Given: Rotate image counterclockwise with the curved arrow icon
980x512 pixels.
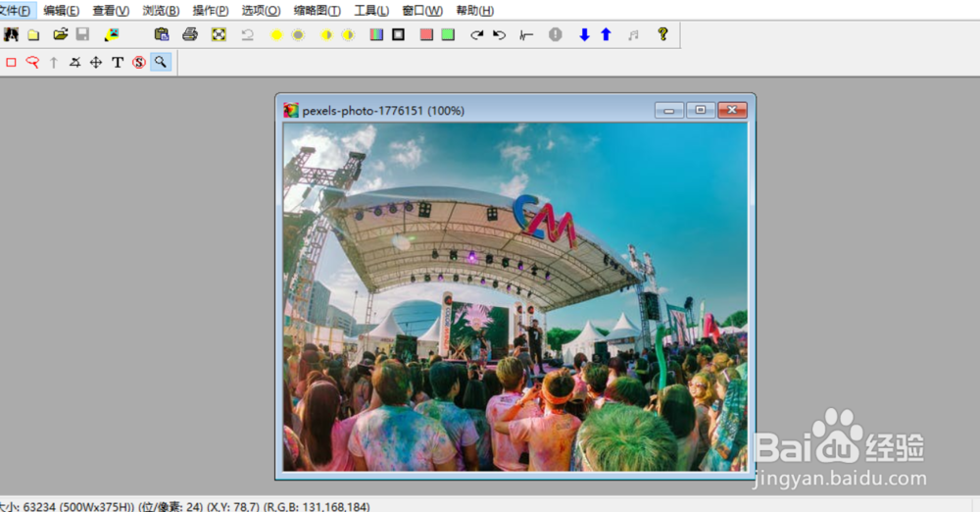Looking at the screenshot, I should click(x=499, y=34).
